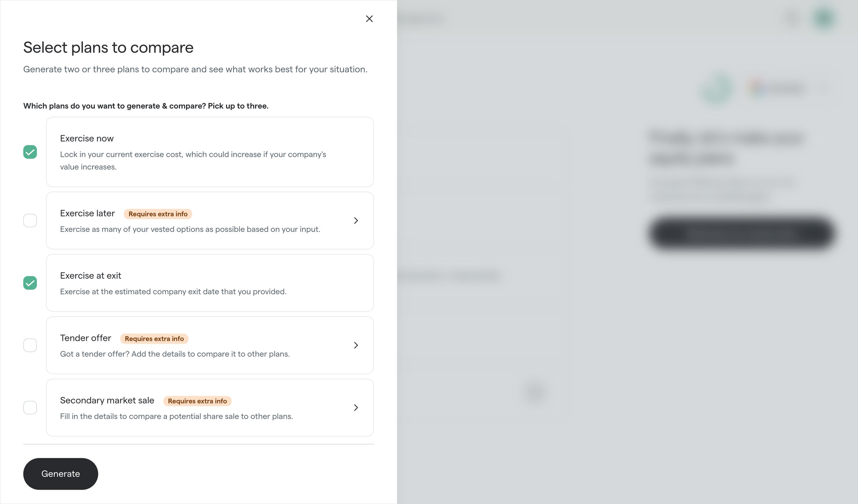Click the Tender offer plan title
This screenshot has height=504, width=858.
85,338
